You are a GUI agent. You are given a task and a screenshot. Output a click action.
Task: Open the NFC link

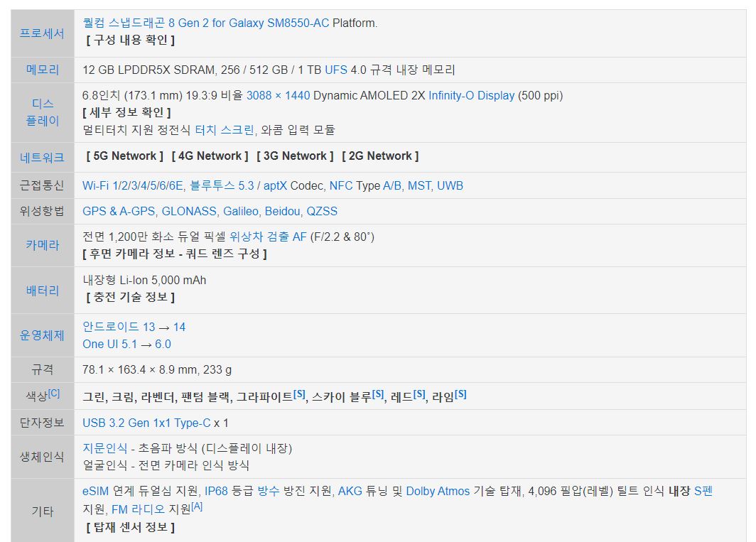[341, 185]
